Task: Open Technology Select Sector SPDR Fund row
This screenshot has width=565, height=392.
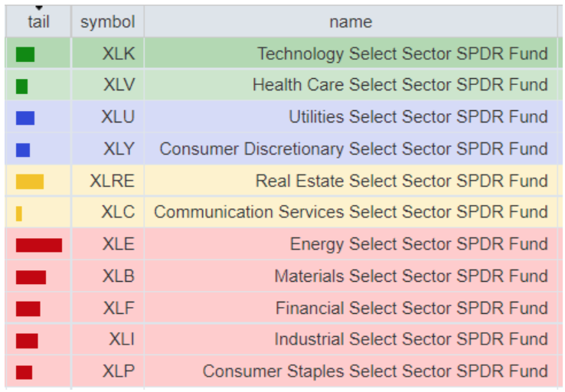Action: [x=402, y=54]
